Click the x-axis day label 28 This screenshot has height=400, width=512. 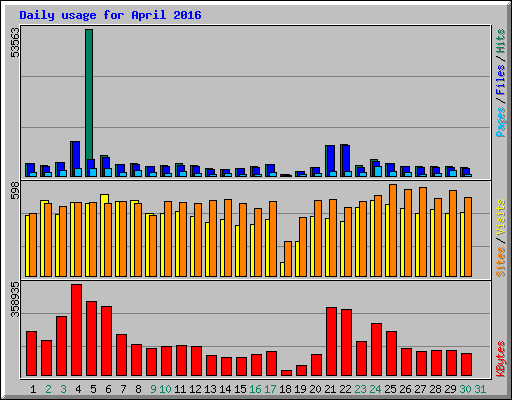(x=435, y=389)
